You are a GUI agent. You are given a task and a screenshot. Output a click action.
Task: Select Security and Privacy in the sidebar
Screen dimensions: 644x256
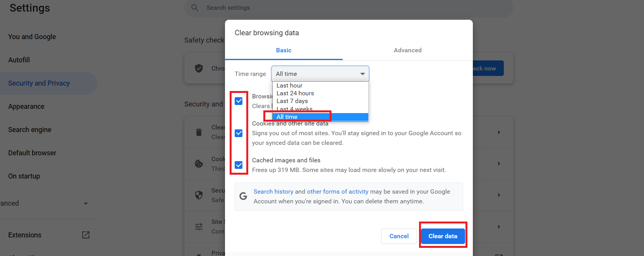click(x=39, y=83)
